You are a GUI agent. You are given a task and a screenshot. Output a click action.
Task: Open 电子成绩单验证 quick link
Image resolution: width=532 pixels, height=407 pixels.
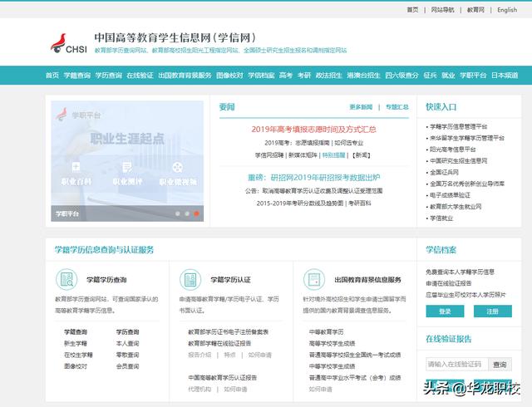(450, 195)
